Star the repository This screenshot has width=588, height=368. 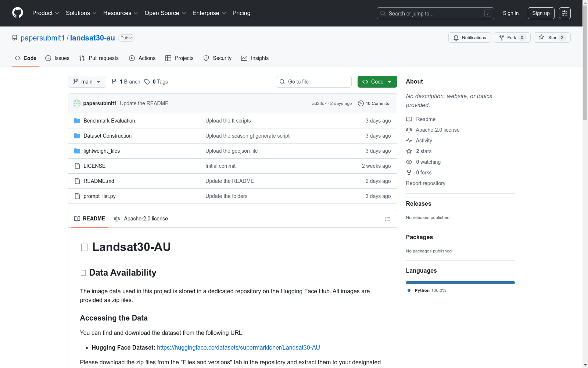tap(552, 38)
